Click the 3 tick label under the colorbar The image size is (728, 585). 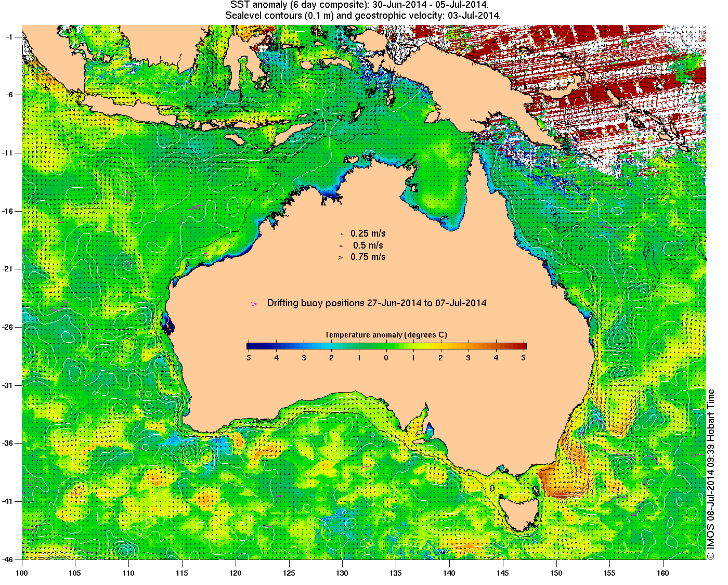(x=469, y=358)
